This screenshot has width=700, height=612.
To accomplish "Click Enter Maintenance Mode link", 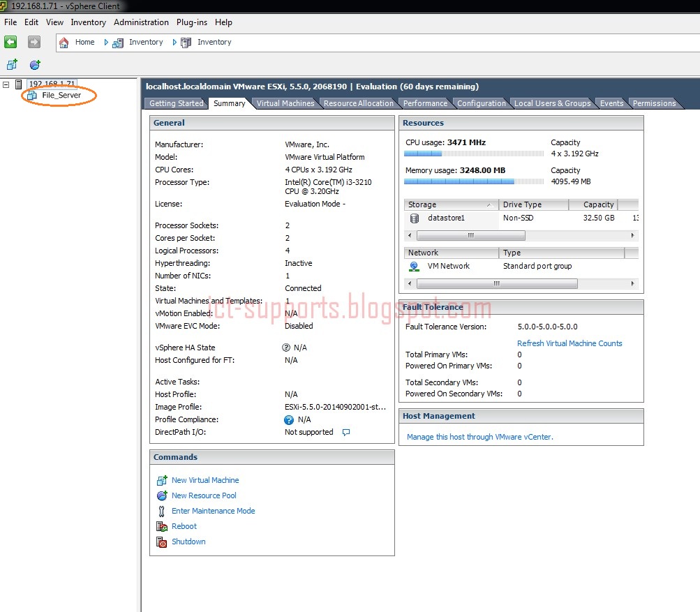I will [214, 511].
